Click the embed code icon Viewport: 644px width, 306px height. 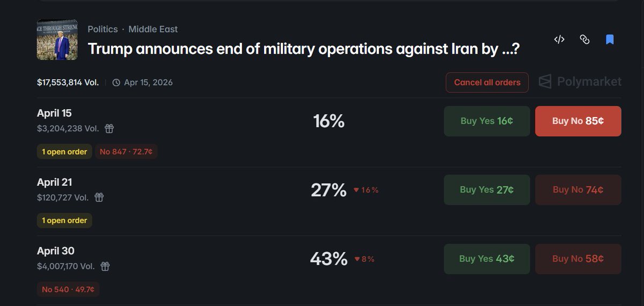point(559,39)
